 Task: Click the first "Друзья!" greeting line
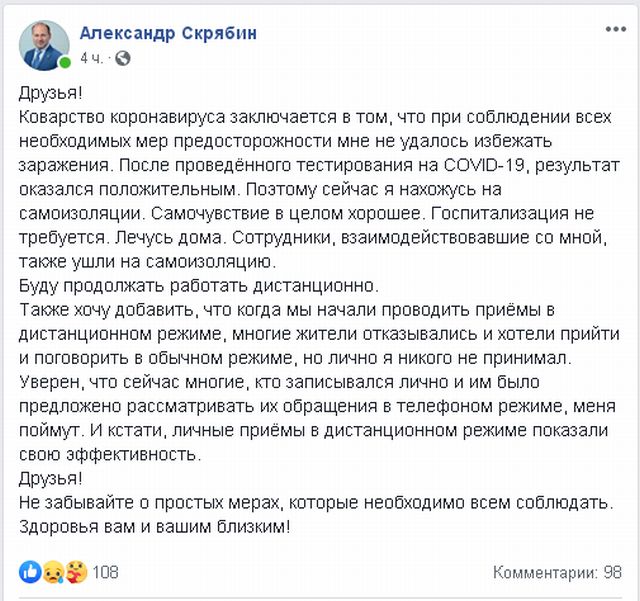click(x=50, y=94)
